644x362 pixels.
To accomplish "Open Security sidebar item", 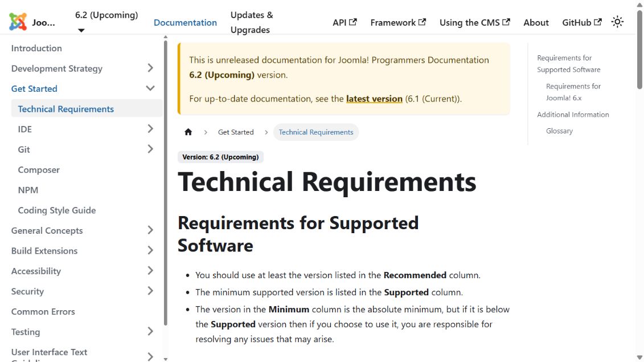I will (x=27, y=291).
